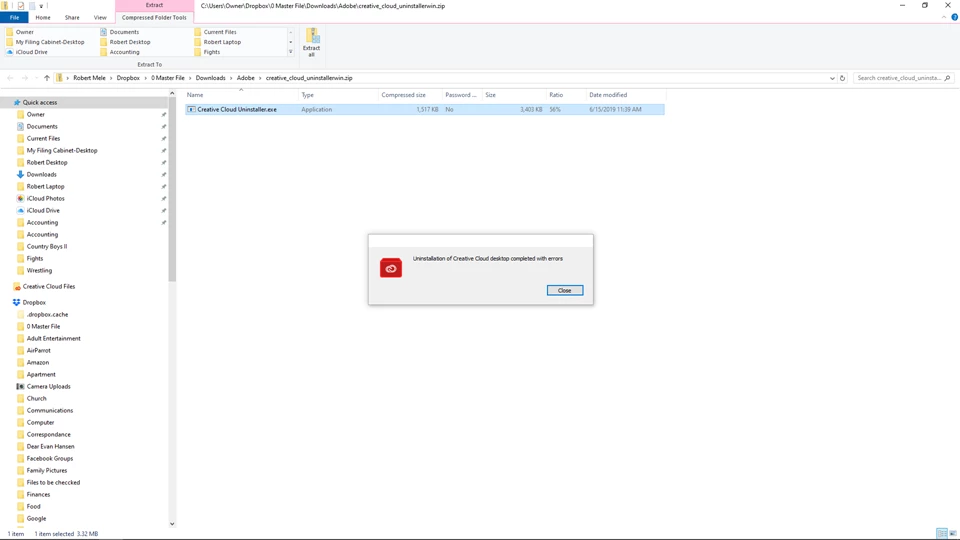Image resolution: width=960 pixels, height=540 pixels.
Task: Open Camera Uploads folder
Action: 48,386
